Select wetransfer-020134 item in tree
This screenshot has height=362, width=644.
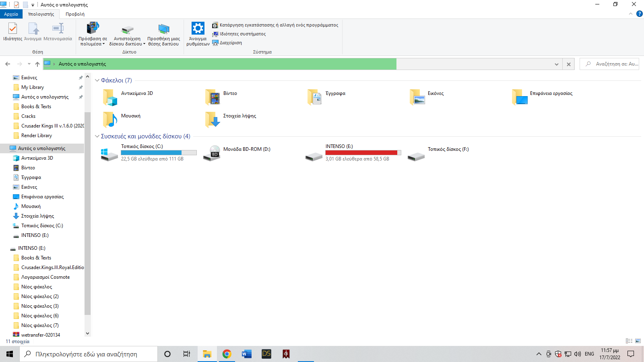[41, 335]
